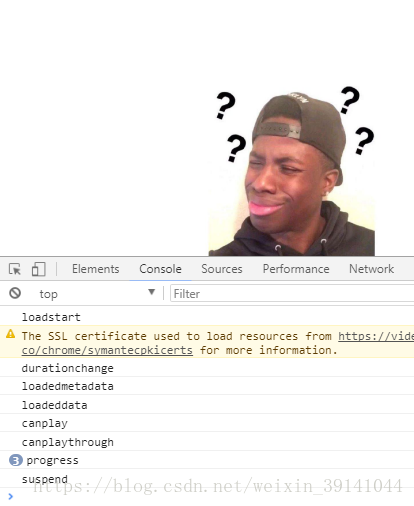Switch to the Console tab
The width and height of the screenshot is (414, 506).
pyautogui.click(x=160, y=269)
